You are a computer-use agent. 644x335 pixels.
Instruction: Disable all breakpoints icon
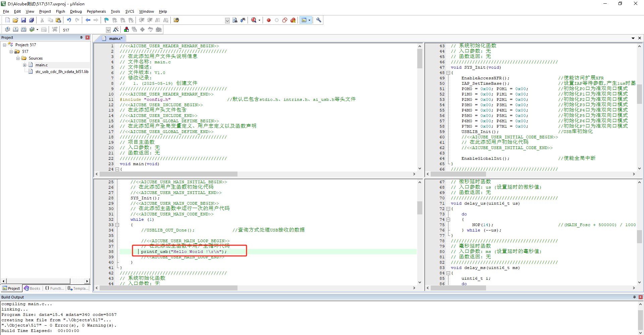[x=285, y=20]
